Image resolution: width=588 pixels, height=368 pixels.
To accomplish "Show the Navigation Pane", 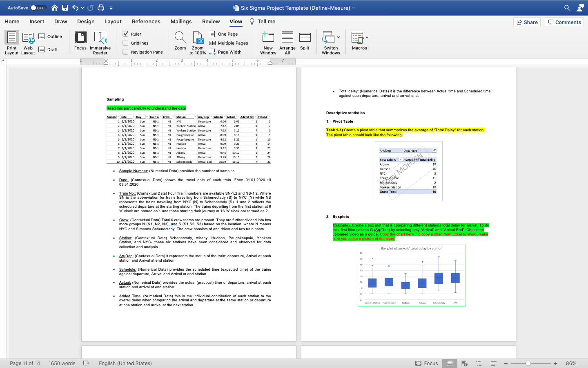I will pos(126,52).
